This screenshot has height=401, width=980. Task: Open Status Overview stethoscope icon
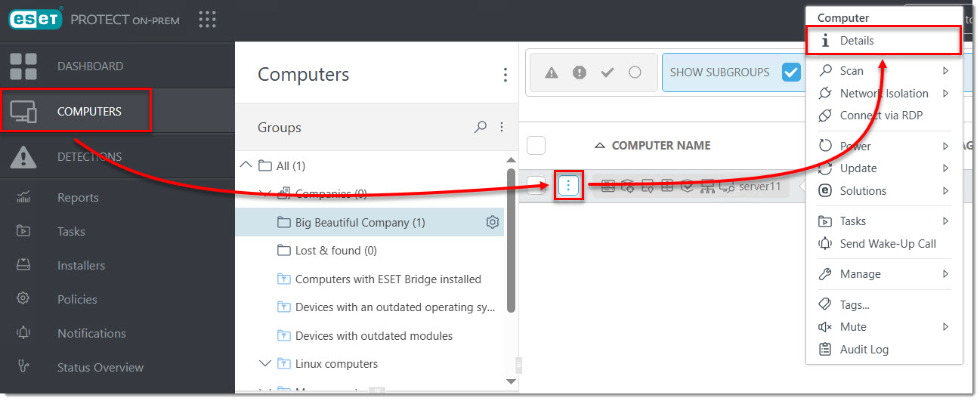coord(23,368)
